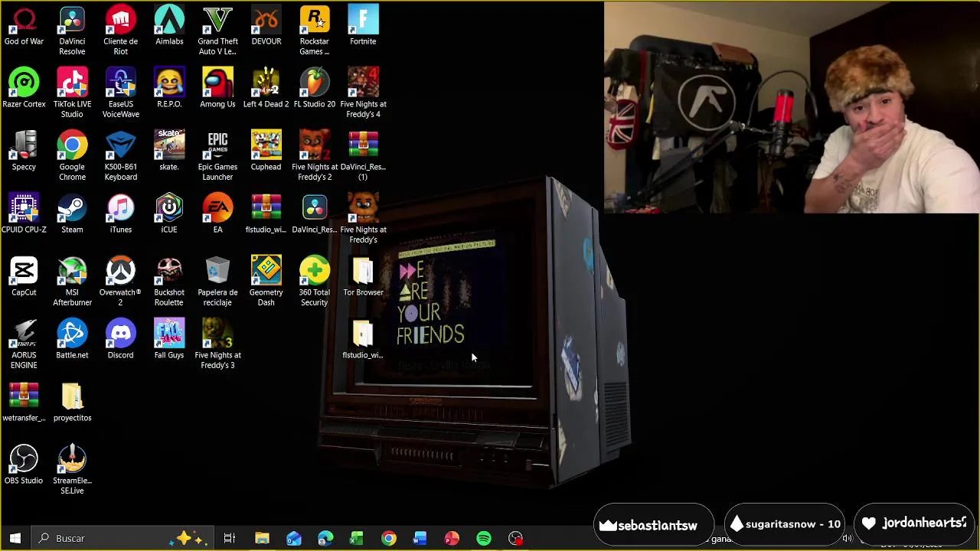Open Rockstar Games Launcher shortcut

click(315, 31)
